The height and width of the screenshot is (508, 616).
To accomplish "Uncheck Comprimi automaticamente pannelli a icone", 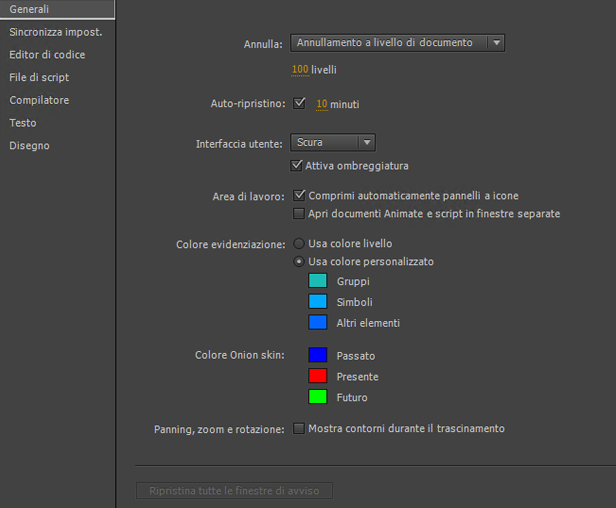I will pyautogui.click(x=299, y=195).
